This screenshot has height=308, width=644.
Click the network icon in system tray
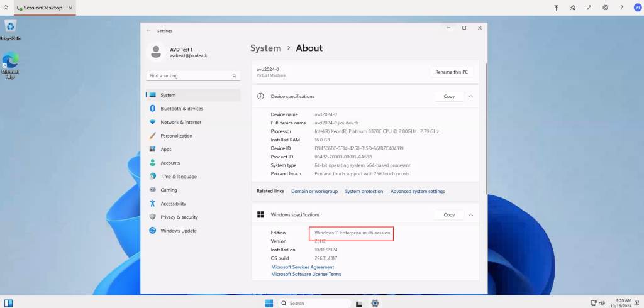click(x=593, y=303)
